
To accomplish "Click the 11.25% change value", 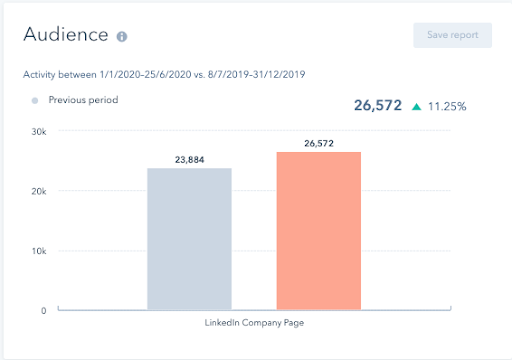I will [447, 107].
